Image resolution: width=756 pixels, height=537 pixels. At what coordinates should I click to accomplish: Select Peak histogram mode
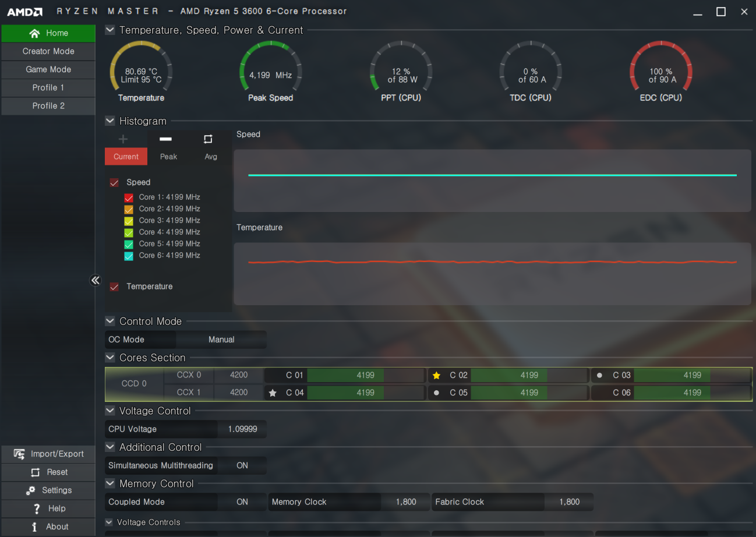pyautogui.click(x=168, y=157)
